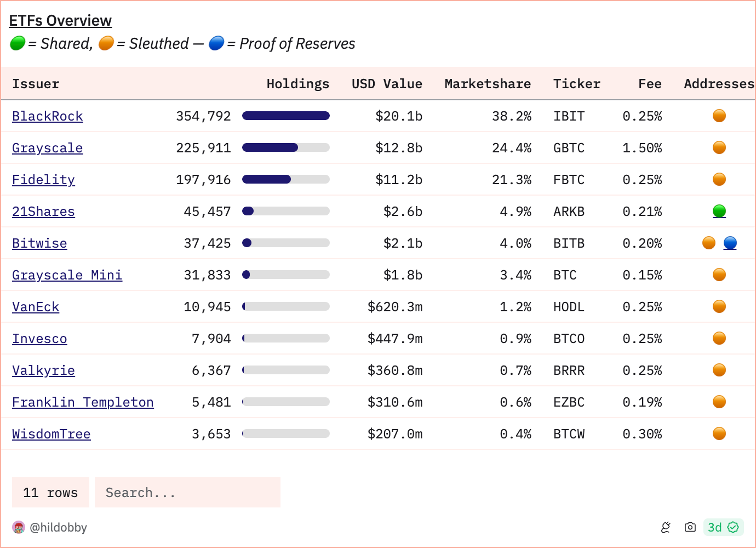Viewport: 756px width, 548px height.
Task: Click the orange Sleuthed icon in BlackRock row
Action: click(719, 116)
